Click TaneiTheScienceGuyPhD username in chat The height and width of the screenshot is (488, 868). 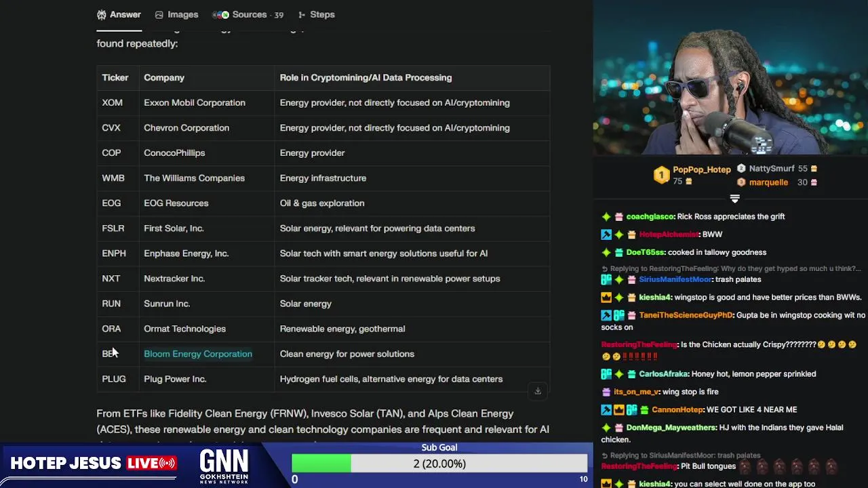[686, 315]
